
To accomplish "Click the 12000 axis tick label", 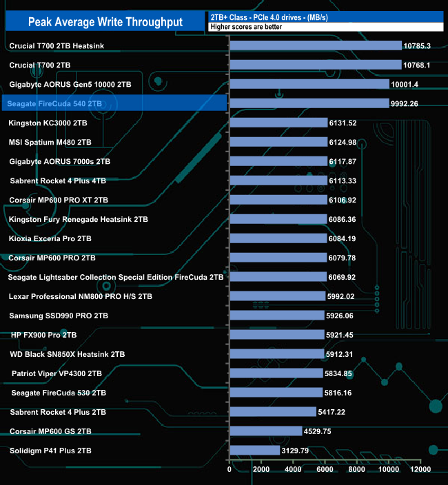I will pos(420,469).
